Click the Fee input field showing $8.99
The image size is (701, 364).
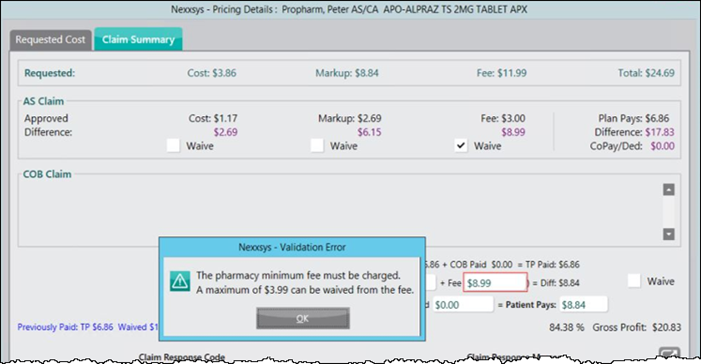coord(495,283)
